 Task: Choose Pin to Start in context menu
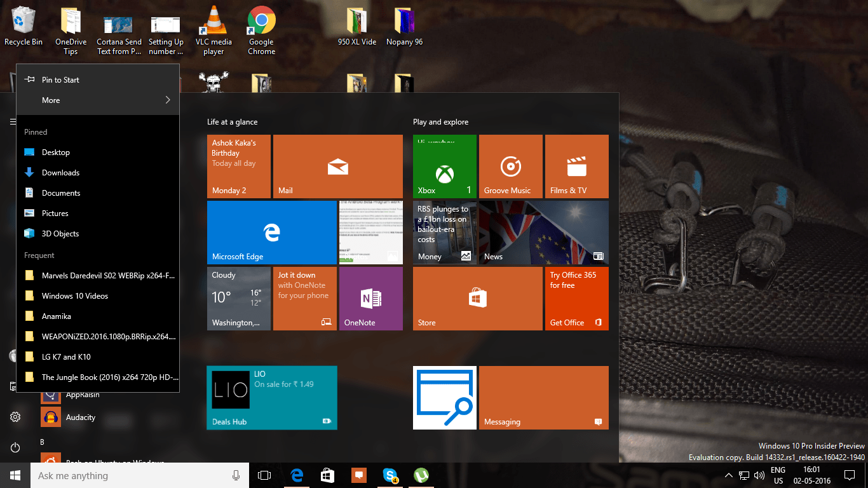pos(98,79)
